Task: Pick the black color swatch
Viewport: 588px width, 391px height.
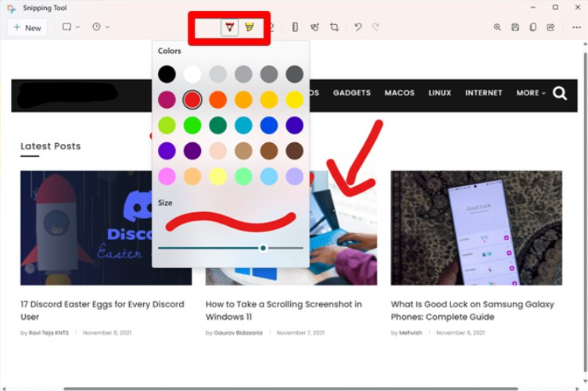Action: pyautogui.click(x=167, y=74)
